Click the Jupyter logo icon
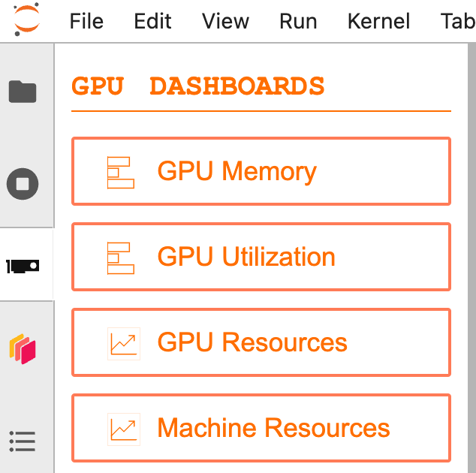 coord(28,20)
